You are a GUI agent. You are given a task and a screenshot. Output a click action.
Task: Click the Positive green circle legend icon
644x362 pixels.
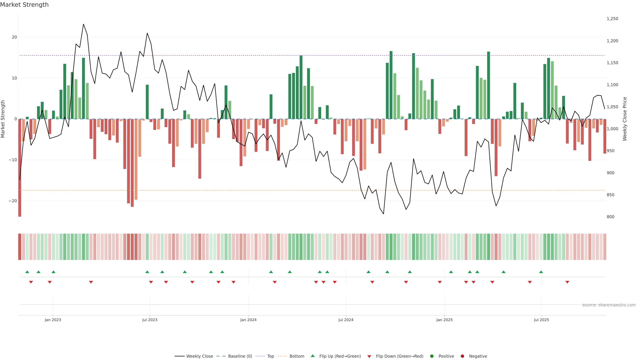432,356
